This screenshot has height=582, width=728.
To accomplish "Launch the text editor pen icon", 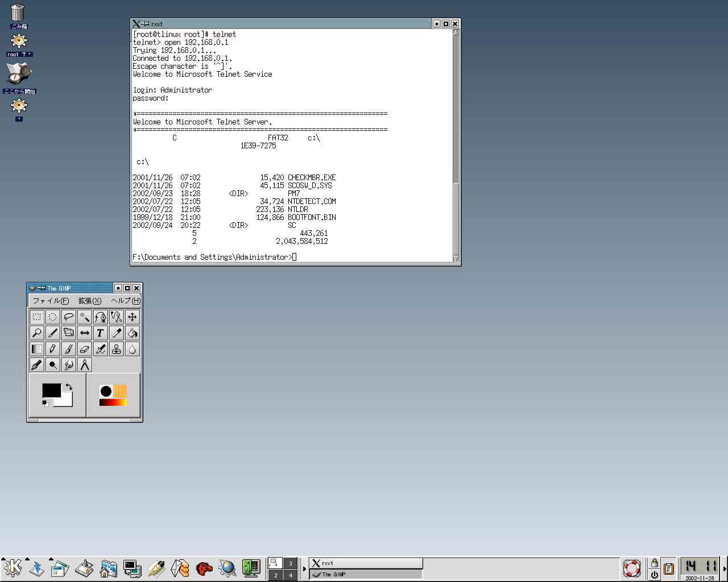I will [x=156, y=568].
